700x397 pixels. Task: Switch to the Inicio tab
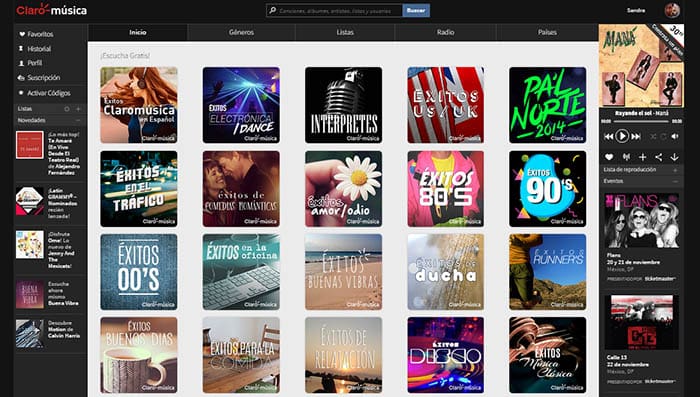tap(138, 32)
